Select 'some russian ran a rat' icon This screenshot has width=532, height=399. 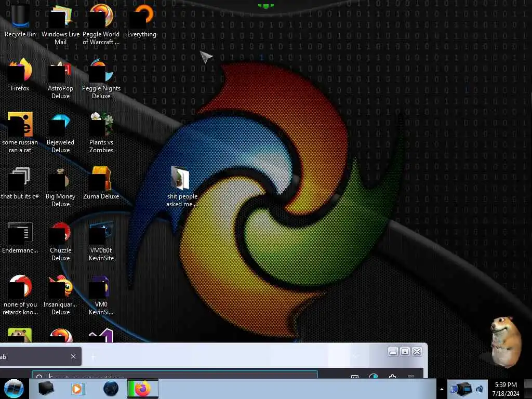pos(20,133)
